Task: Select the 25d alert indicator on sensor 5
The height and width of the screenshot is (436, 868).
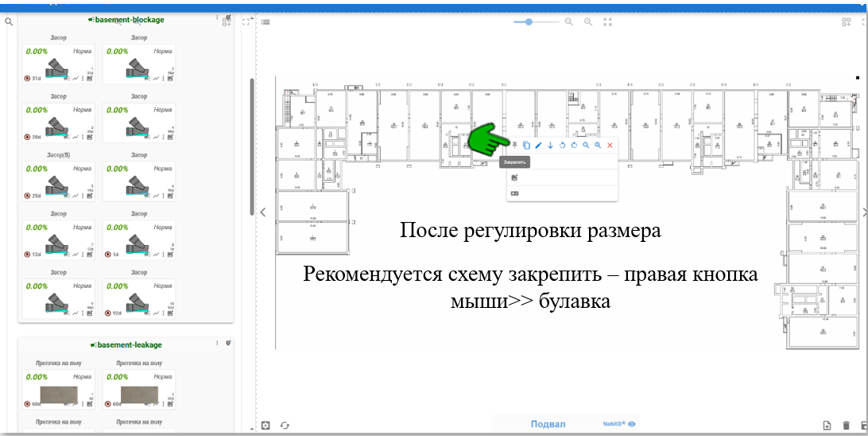Action: [33, 196]
